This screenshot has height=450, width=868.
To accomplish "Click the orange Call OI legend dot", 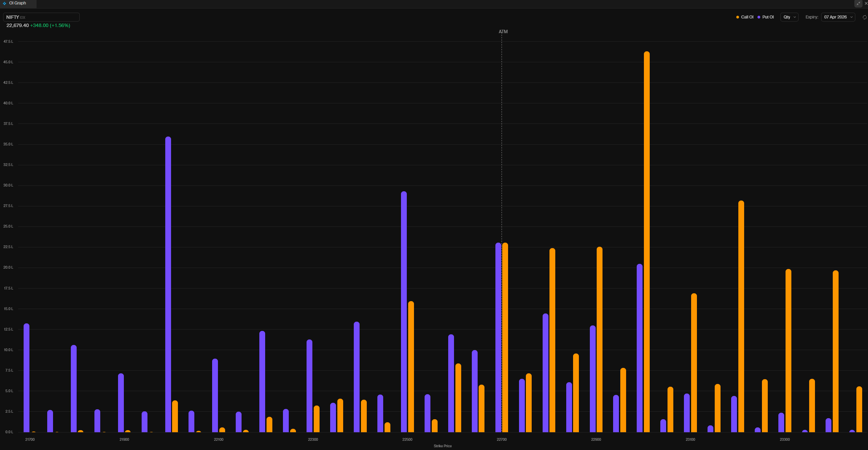I will tap(738, 17).
